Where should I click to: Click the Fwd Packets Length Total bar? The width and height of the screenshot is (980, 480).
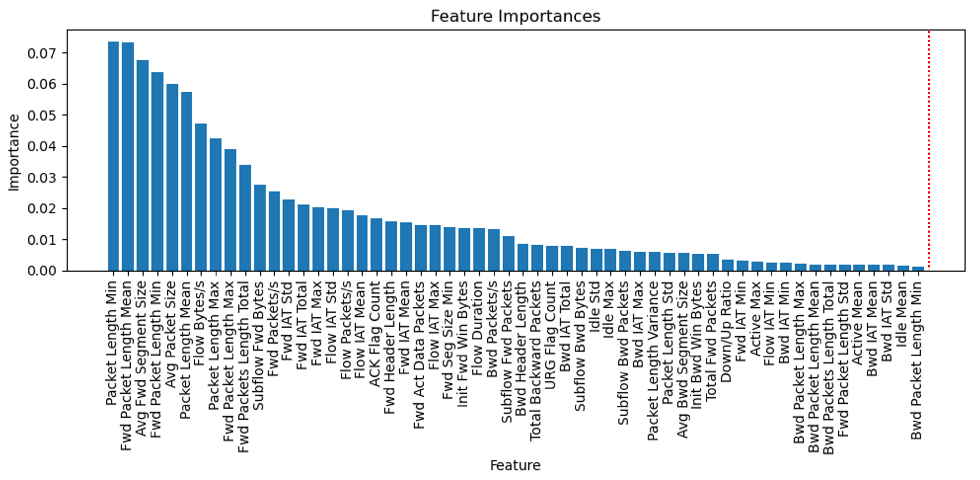(245, 218)
